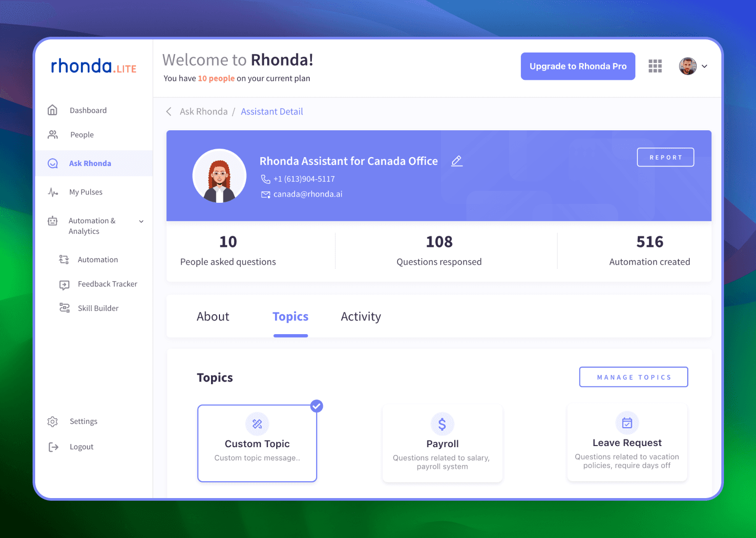Image resolution: width=756 pixels, height=538 pixels.
Task: Toggle the checkmark on Custom Topic card
Action: click(316, 406)
